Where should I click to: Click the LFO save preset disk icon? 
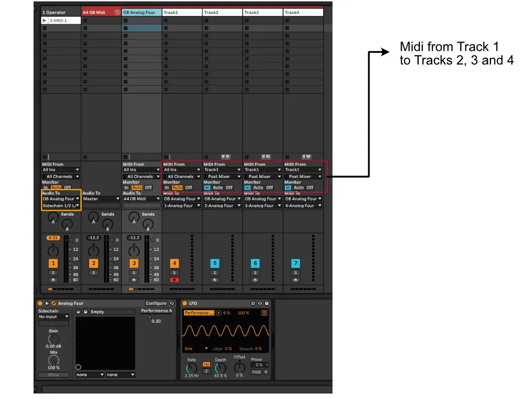tap(267, 303)
